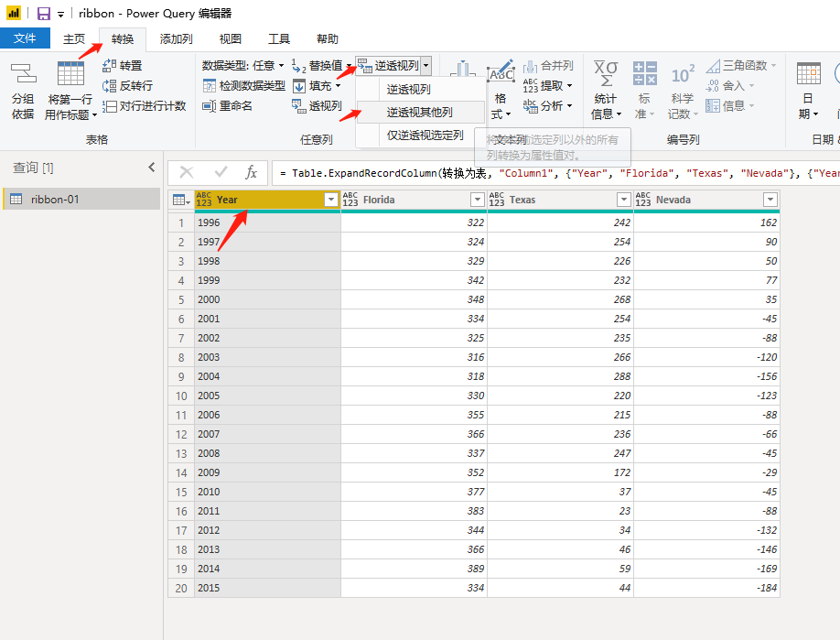Viewport: 840px width, 640px height.
Task: Open the Florida column filter dropdown
Action: click(477, 200)
